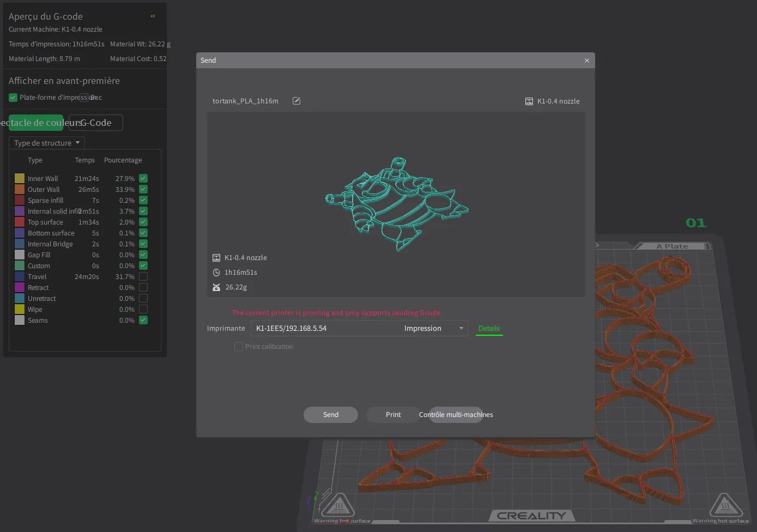This screenshot has width=757, height=532.
Task: Enable Travel moves visibility checkbox
Action: 143,277
